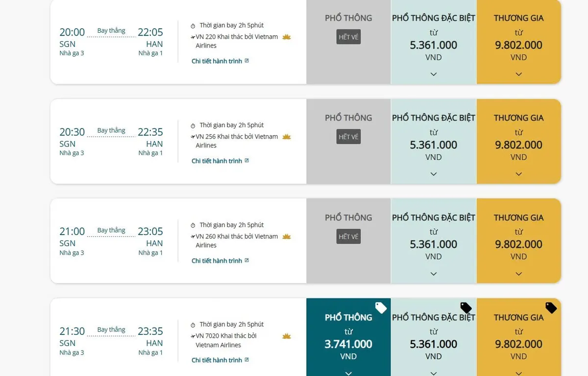Click lotus logo icon for flight VN 220
The height and width of the screenshot is (376, 588).
pos(287,37)
